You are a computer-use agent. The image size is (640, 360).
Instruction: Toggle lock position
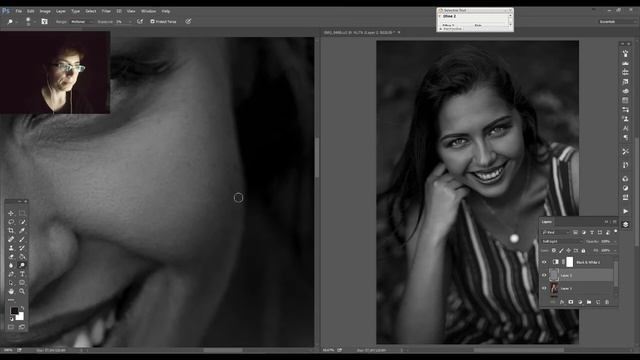[569, 250]
